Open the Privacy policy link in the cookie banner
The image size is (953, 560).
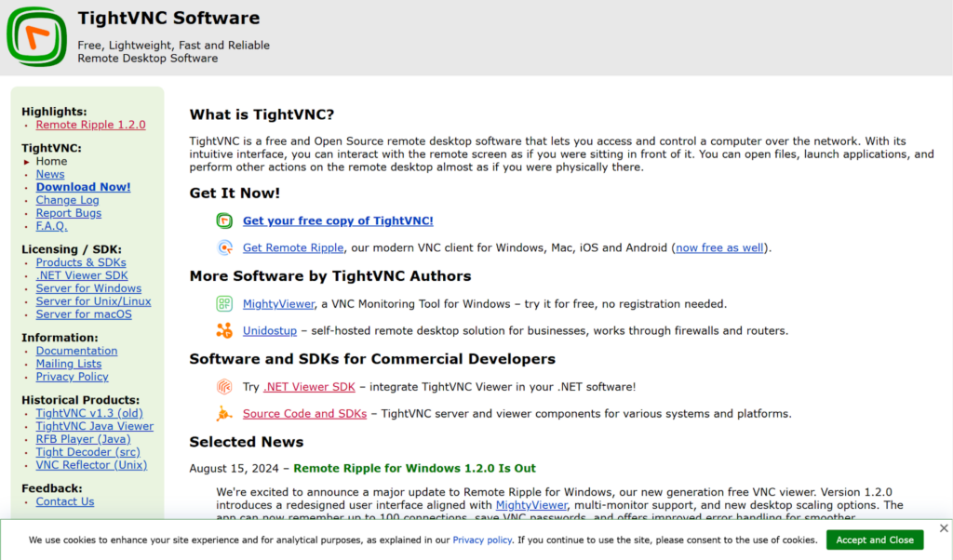(482, 540)
